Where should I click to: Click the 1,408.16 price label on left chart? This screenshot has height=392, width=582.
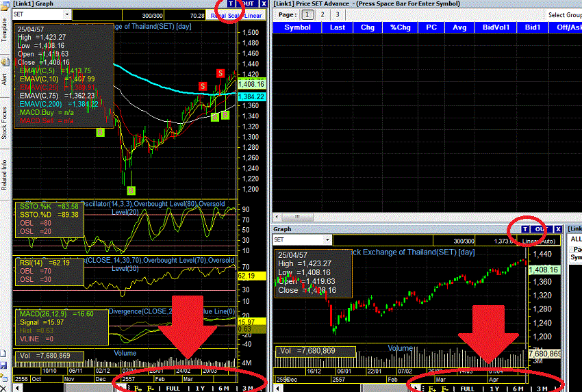click(x=252, y=84)
